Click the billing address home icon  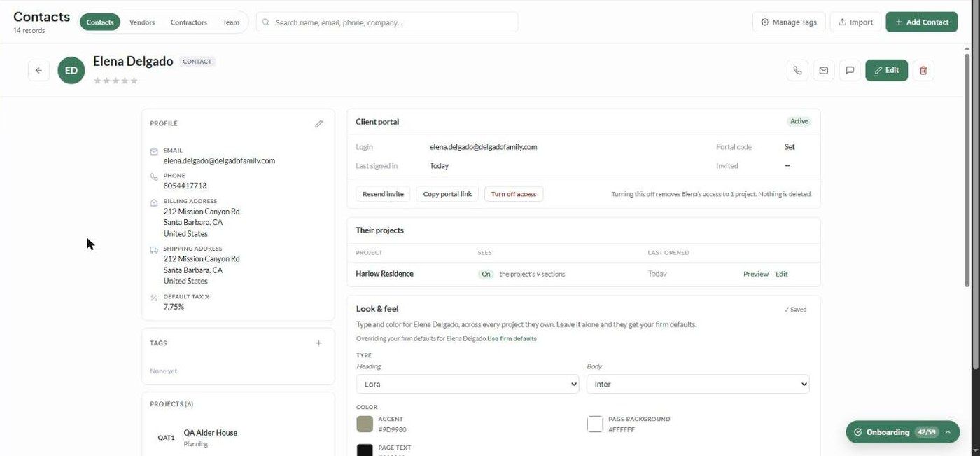(154, 202)
